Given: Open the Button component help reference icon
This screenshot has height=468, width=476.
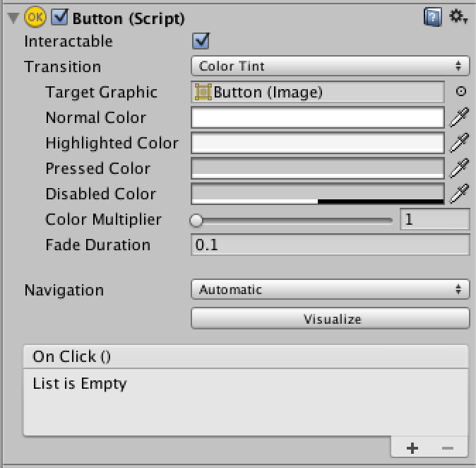Looking at the screenshot, I should tap(433, 18).
